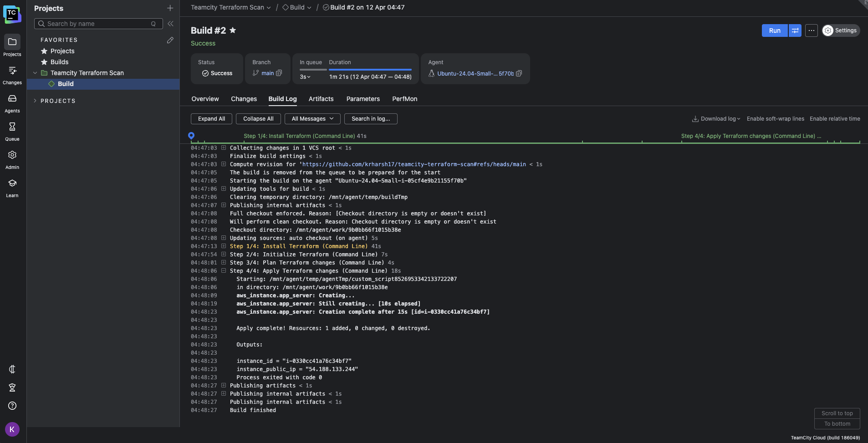Open the main branch link
Viewport: 868px width, 443px height.
tap(268, 73)
